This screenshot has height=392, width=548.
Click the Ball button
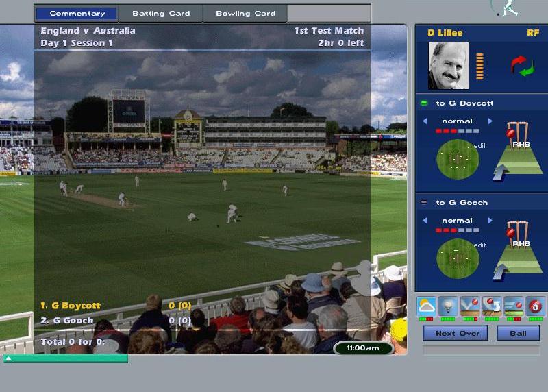pos(518,333)
